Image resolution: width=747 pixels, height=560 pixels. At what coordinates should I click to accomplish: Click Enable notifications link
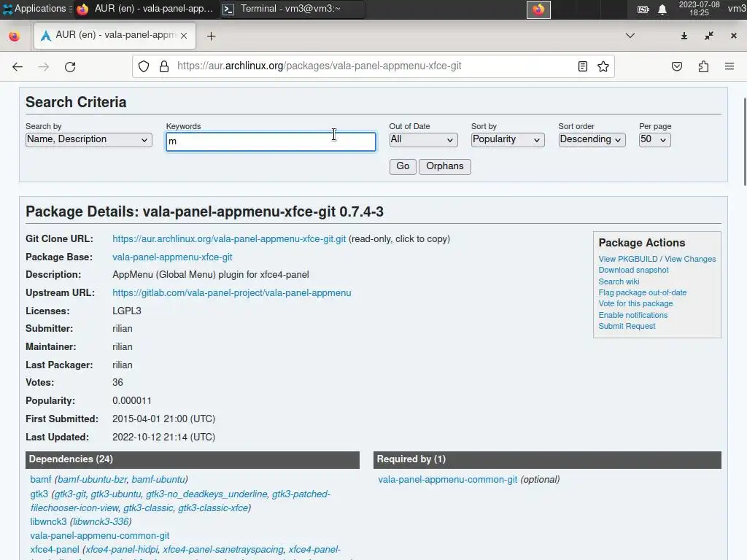[x=633, y=315]
